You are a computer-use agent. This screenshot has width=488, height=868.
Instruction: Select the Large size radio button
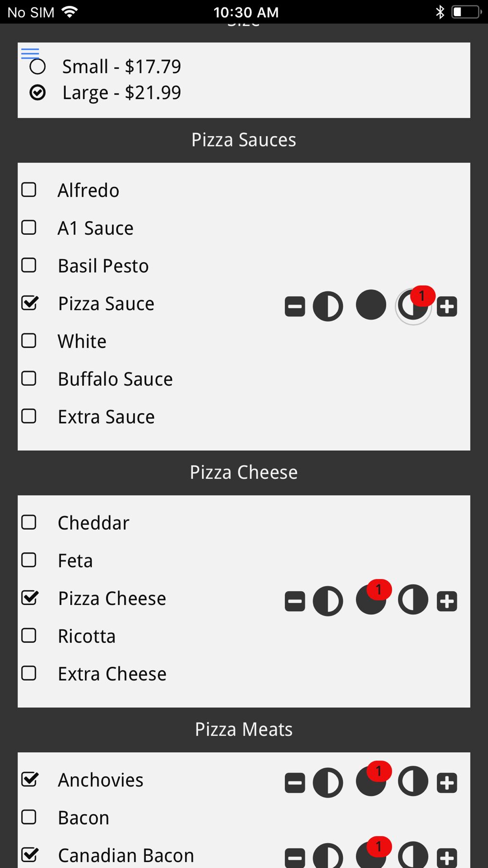pyautogui.click(x=38, y=92)
